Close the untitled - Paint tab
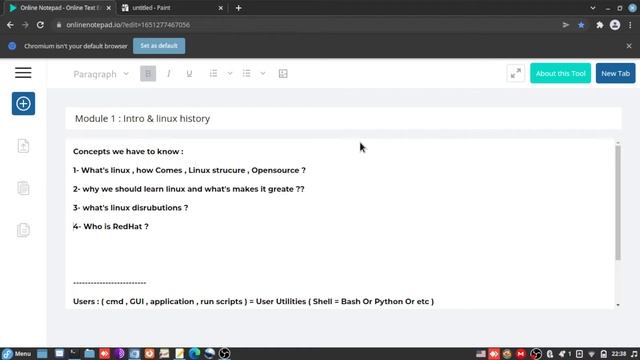Screen dimensions: 640x360 [x=220, y=8]
